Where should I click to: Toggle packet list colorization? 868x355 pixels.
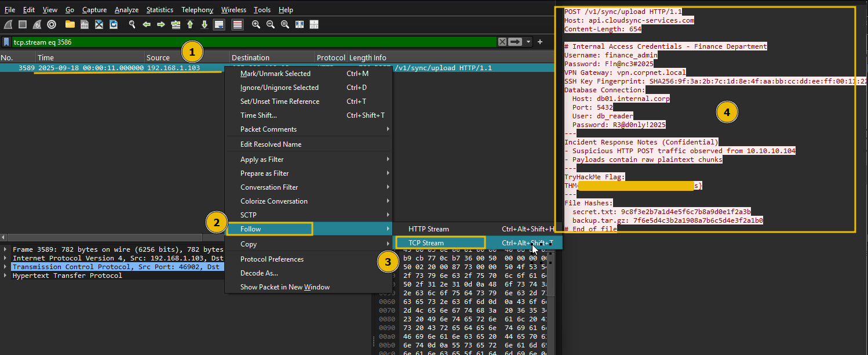tap(237, 24)
